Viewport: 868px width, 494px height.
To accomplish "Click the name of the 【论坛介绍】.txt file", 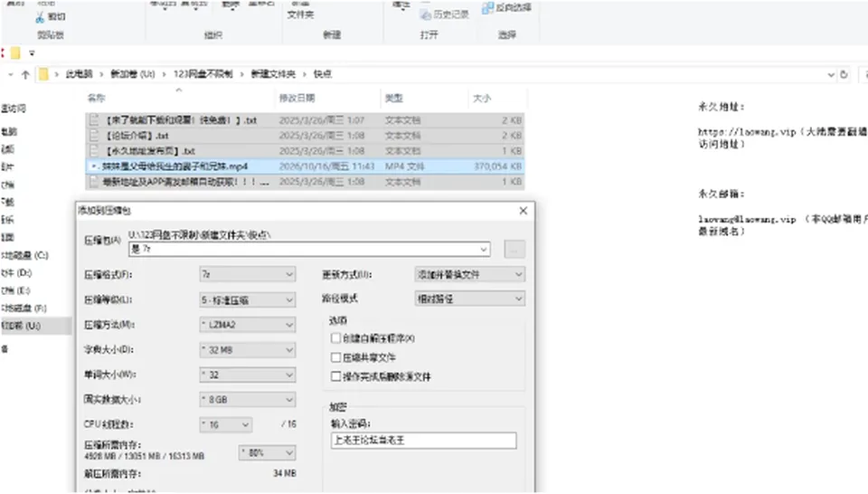I will (x=137, y=135).
